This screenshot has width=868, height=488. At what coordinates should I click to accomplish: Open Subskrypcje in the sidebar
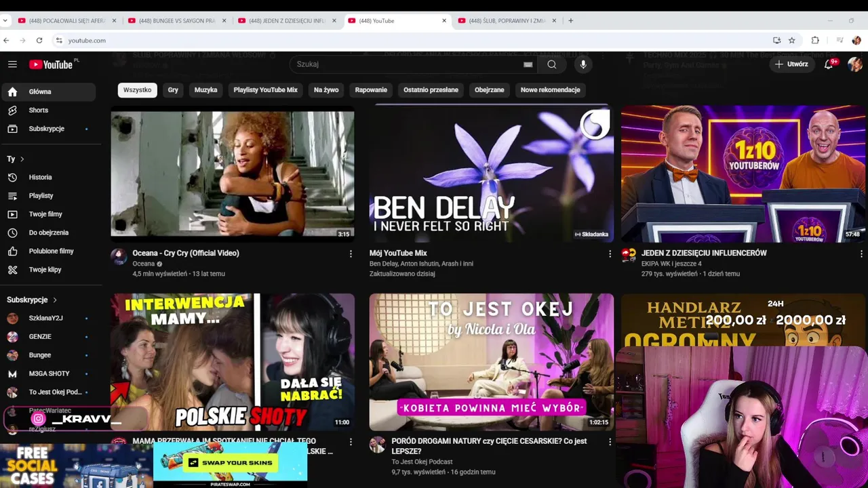(x=49, y=129)
